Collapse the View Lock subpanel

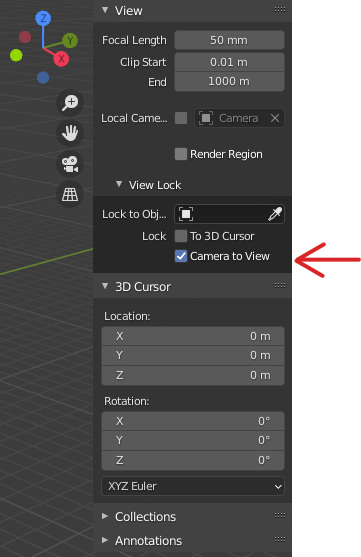pyautogui.click(x=119, y=184)
